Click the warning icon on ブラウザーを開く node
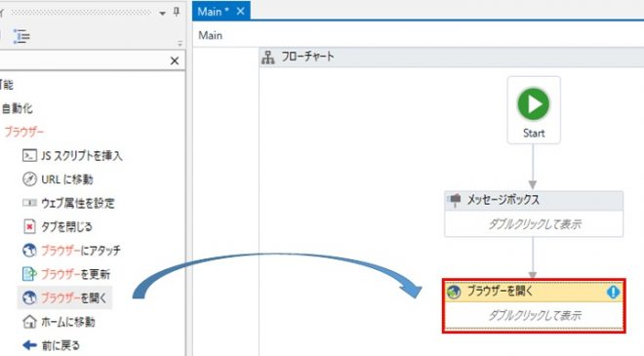 coord(613,292)
